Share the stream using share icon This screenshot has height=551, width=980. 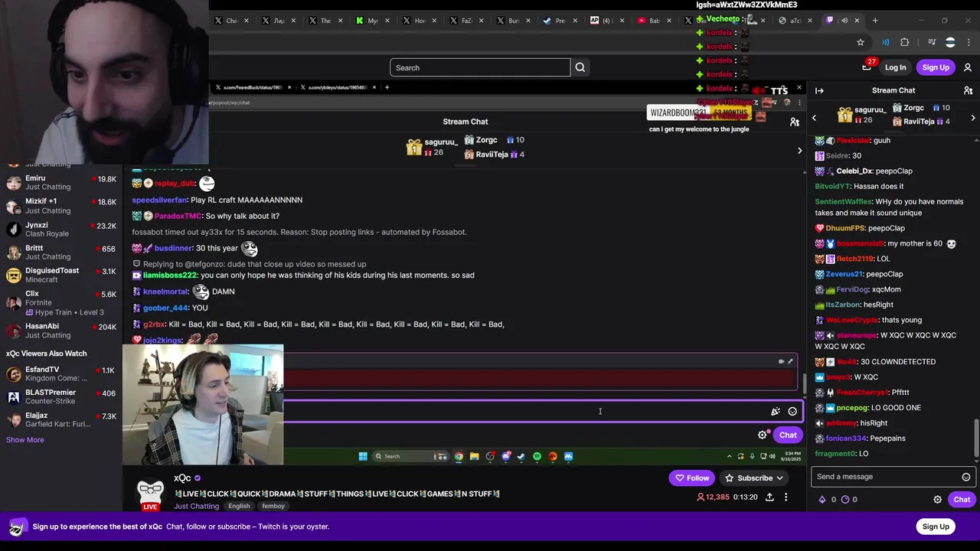tap(769, 497)
